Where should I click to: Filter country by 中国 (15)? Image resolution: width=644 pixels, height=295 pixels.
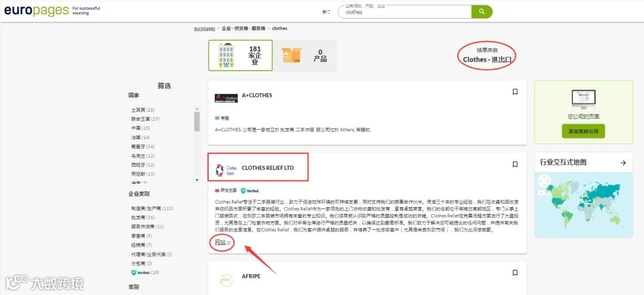pos(141,128)
